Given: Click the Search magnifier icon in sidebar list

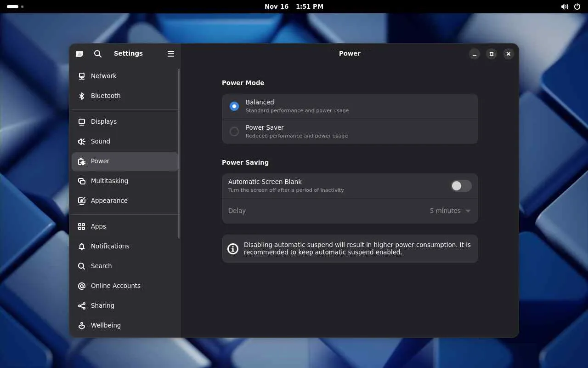Looking at the screenshot, I should click(x=82, y=266).
